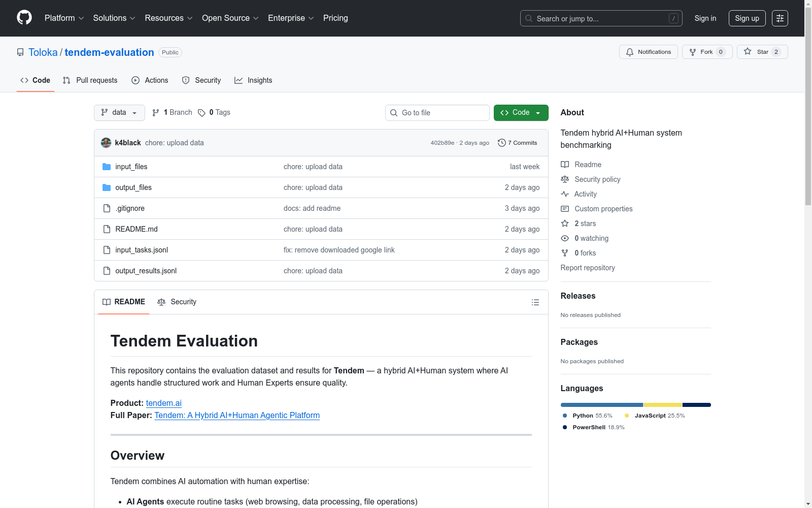
Task: Click the pulse icon next to Activity
Action: point(565,194)
